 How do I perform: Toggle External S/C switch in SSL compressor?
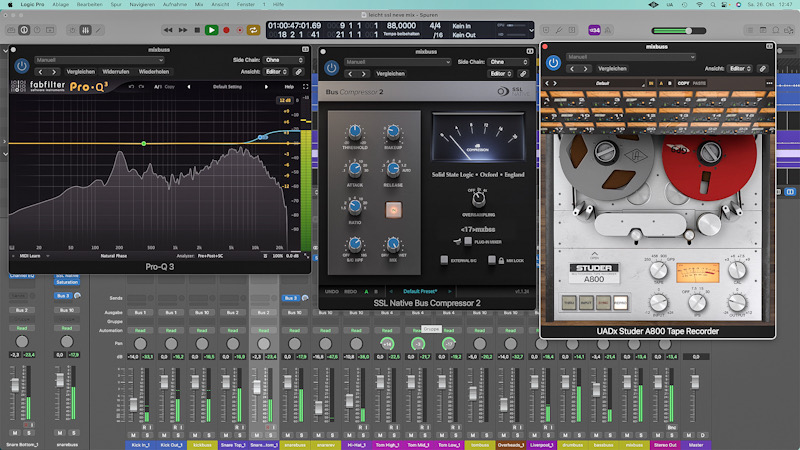point(444,260)
